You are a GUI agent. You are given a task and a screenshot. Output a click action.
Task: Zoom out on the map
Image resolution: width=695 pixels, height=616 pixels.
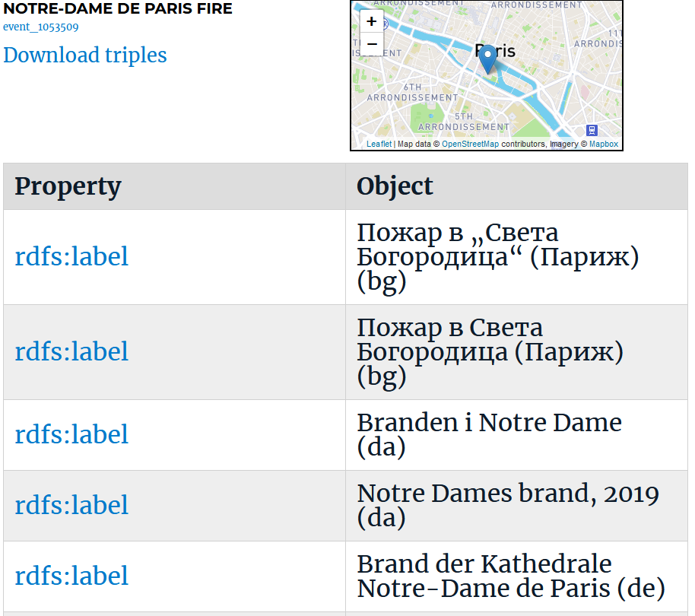tap(372, 44)
